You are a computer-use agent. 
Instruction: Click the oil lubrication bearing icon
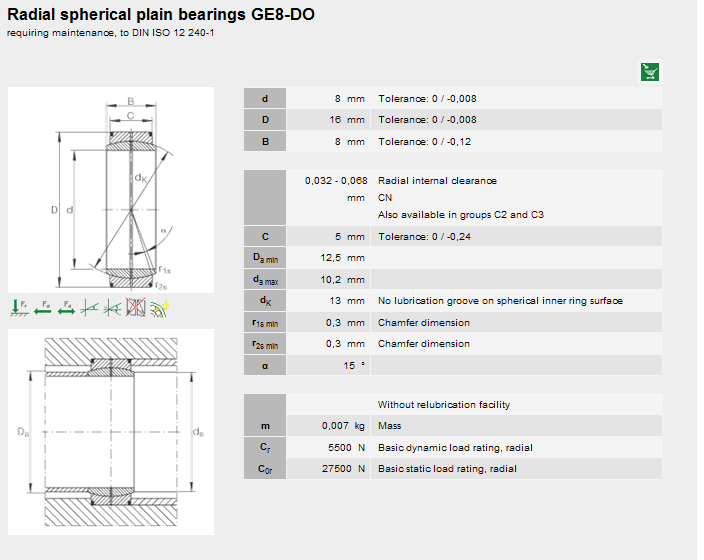pyautogui.click(x=159, y=308)
